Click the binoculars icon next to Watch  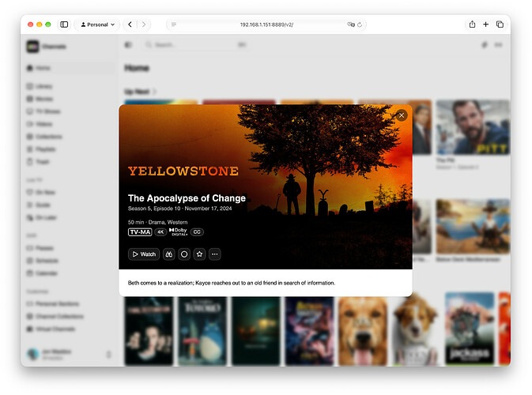[168, 254]
